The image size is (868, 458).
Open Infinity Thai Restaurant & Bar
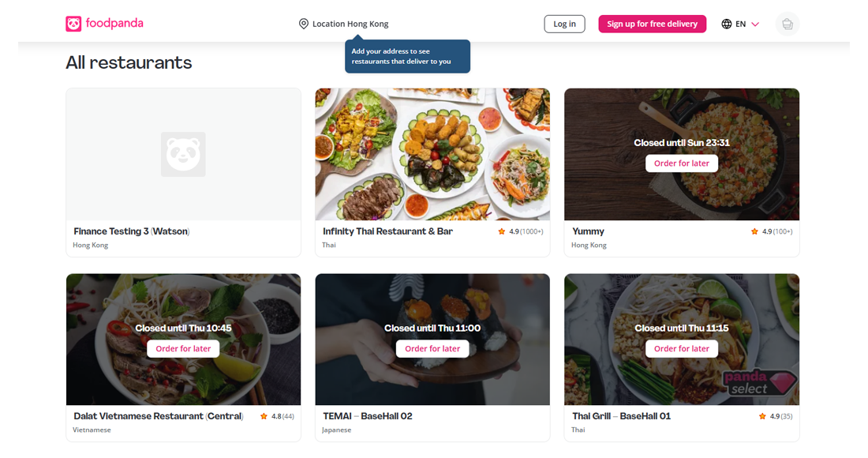pyautogui.click(x=387, y=231)
